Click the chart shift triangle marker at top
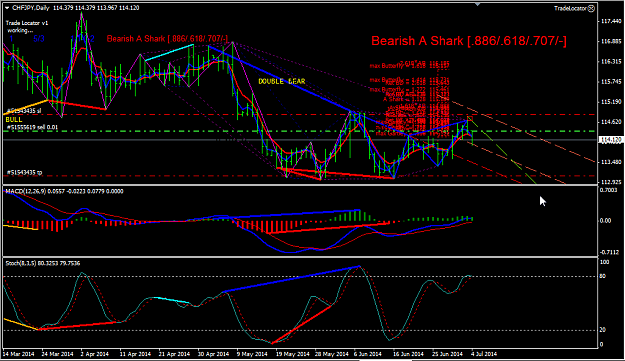The height and width of the screenshot is (361, 625). coord(478,4)
